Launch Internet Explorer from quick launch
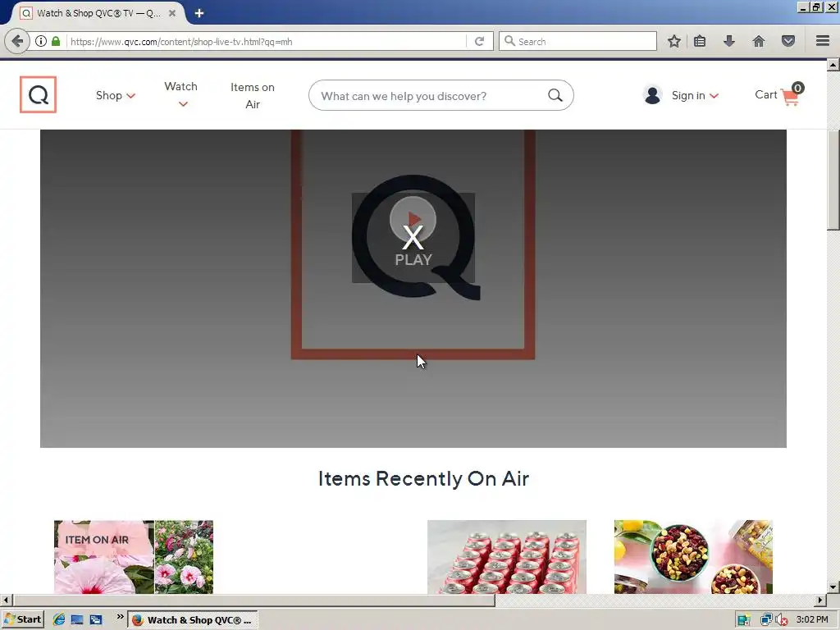This screenshot has height=630, width=840. tap(58, 620)
